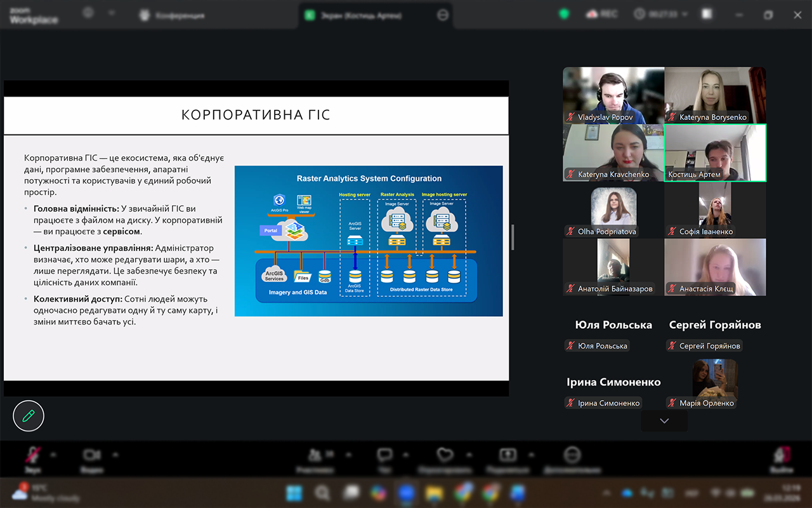Select Vladyslav Popov's video thumbnail
Viewport: 812px width, 508px height.
613,96
